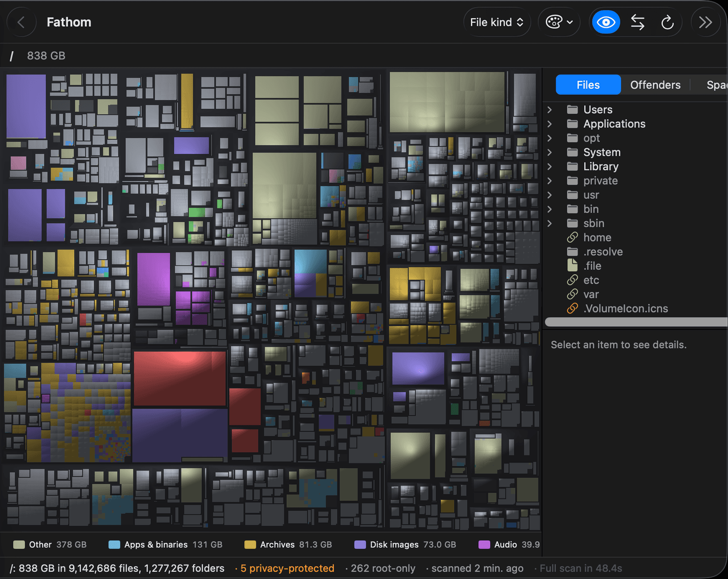Expand the Applications folder
The height and width of the screenshot is (579, 728).
tap(550, 124)
